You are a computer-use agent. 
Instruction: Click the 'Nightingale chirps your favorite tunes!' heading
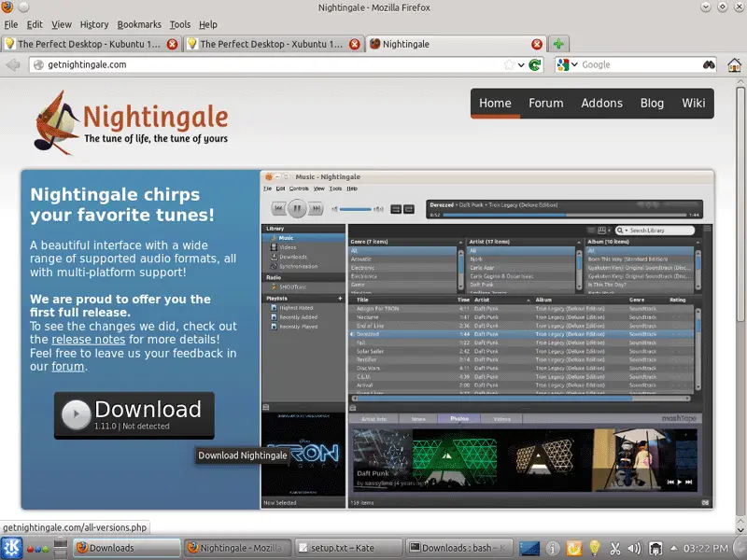coord(122,204)
